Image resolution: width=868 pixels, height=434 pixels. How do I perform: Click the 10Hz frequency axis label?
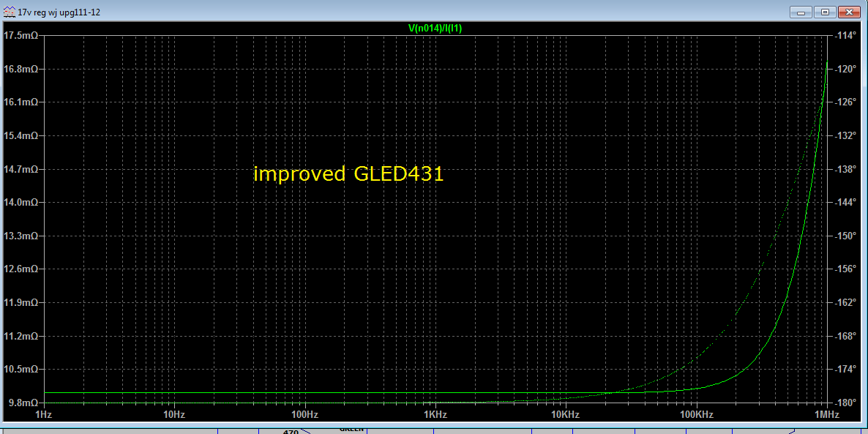click(174, 415)
